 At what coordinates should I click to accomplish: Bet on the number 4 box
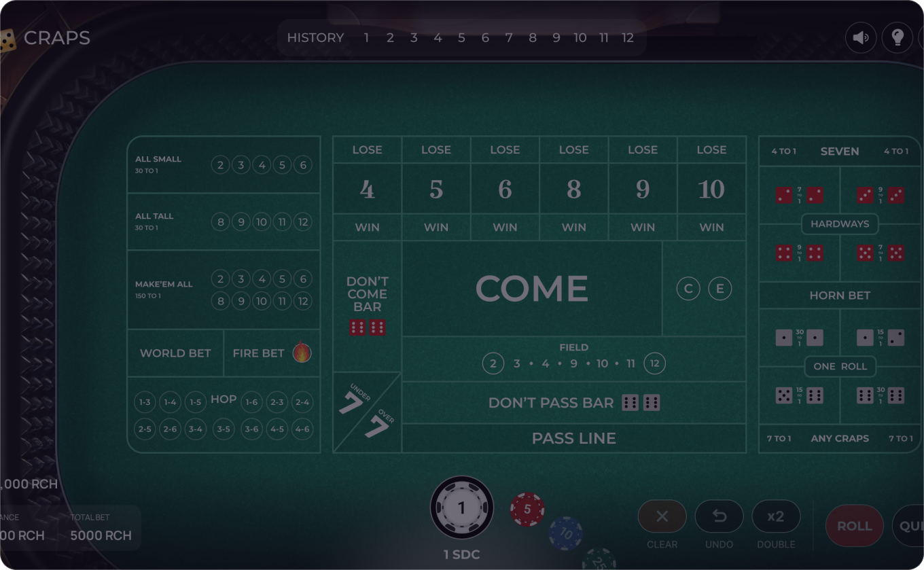tap(367, 189)
